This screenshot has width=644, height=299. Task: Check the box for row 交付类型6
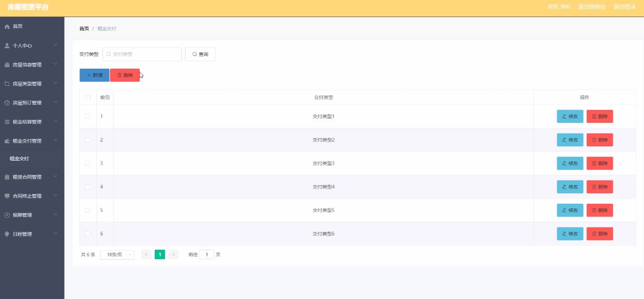point(88,234)
